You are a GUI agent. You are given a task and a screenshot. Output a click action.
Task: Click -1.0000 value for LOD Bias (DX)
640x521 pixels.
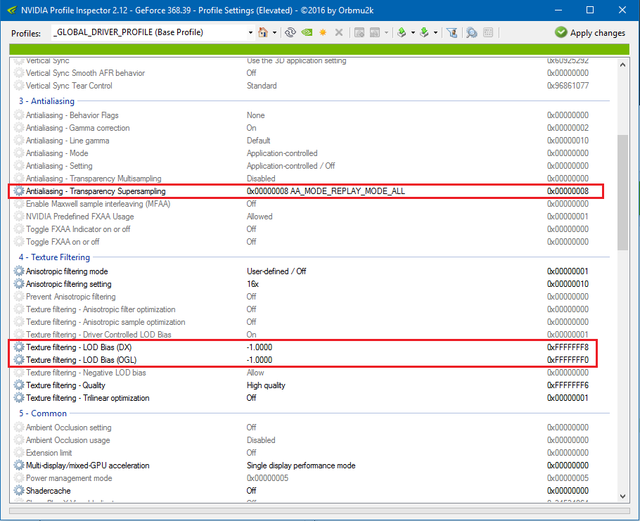(x=259, y=347)
